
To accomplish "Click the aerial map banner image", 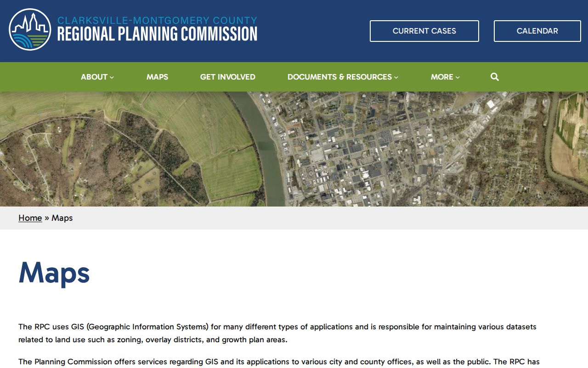I will point(294,149).
